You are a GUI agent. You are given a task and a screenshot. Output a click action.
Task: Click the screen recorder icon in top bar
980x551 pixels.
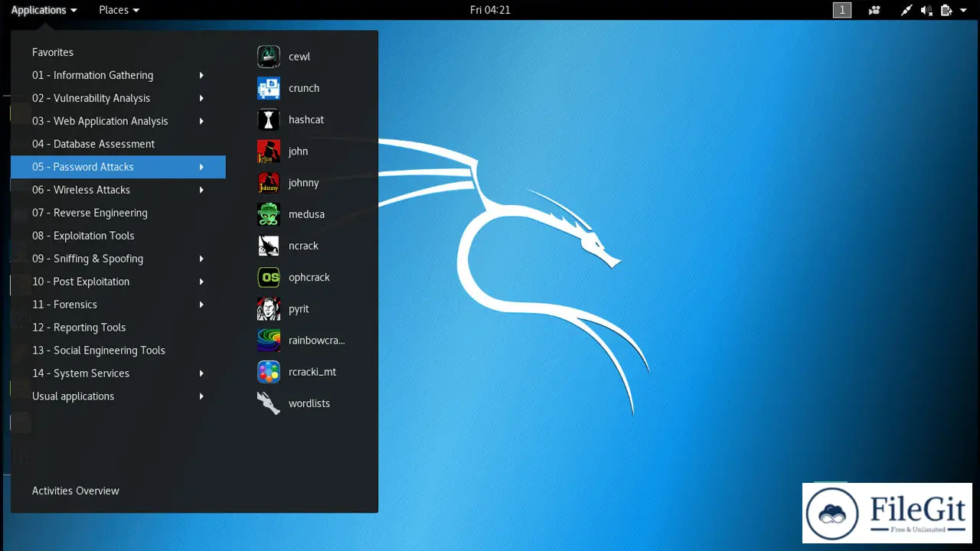874,10
